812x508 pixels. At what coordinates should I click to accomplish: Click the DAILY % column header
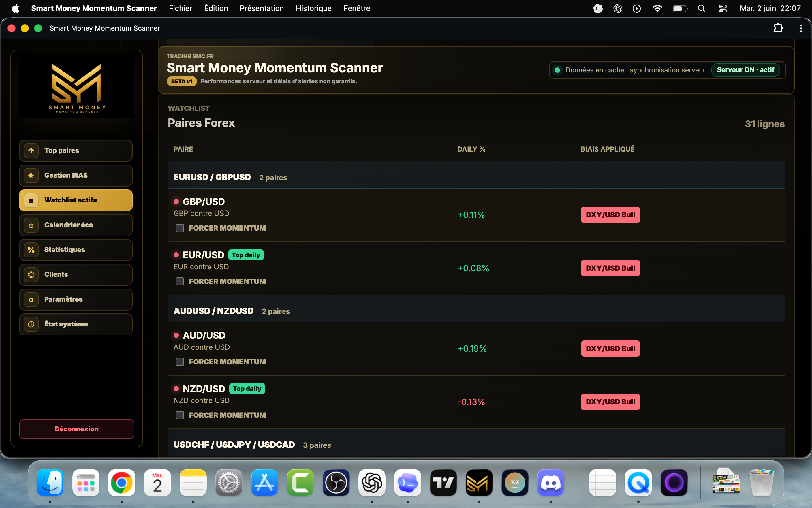click(471, 149)
